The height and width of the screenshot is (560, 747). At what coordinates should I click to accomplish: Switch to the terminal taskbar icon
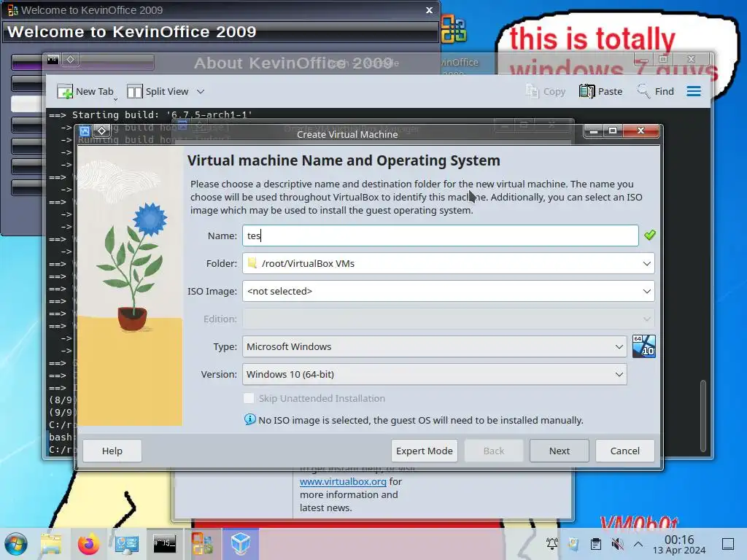pos(164,543)
